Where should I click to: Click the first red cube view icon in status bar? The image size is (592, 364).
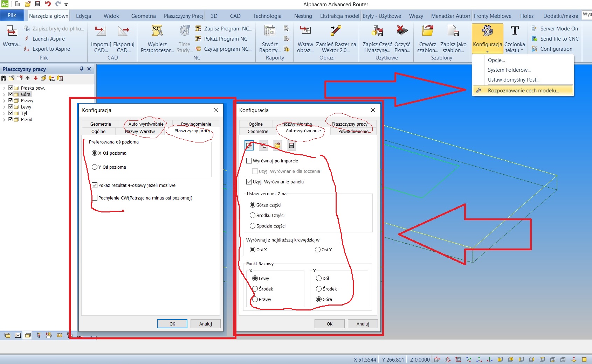pyautogui.click(x=437, y=359)
